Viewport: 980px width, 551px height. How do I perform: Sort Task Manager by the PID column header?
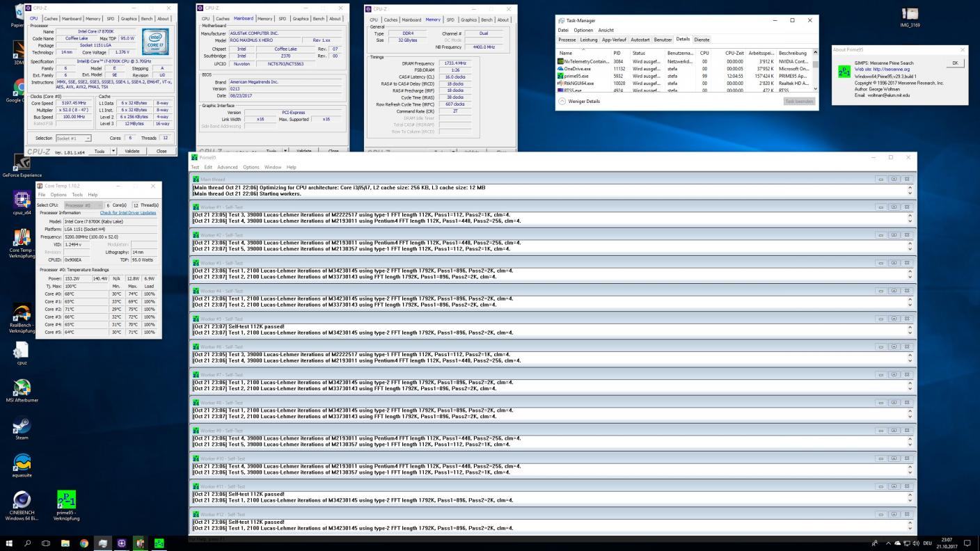coord(619,53)
